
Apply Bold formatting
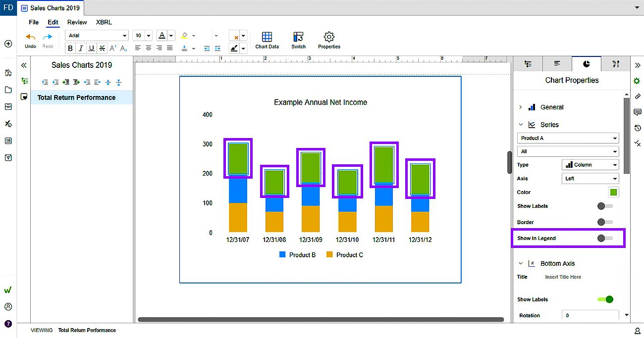[70, 48]
